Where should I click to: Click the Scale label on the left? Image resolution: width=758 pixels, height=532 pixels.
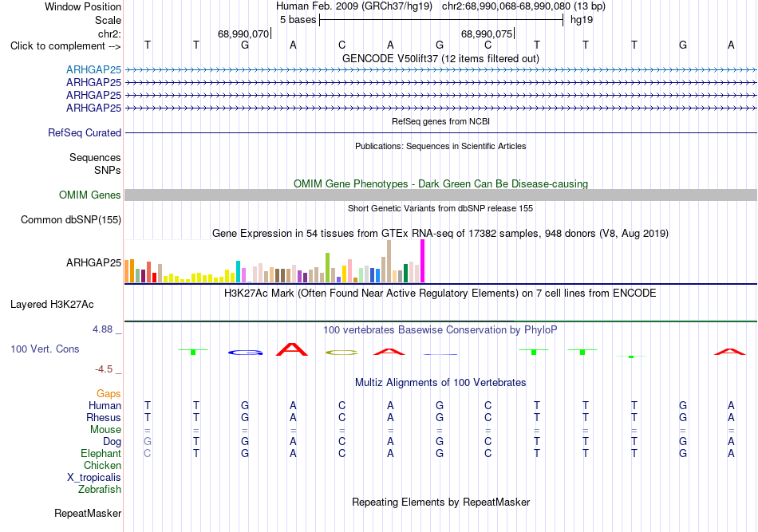108,20
